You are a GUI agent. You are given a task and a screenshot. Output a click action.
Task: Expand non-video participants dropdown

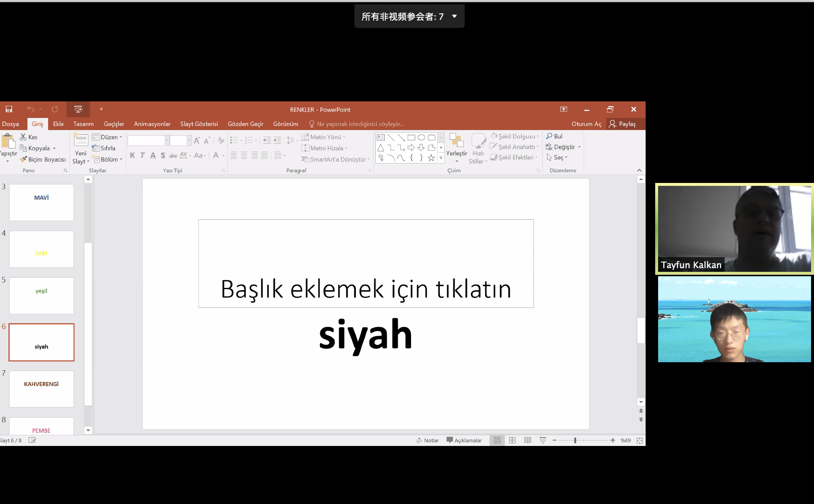(454, 16)
